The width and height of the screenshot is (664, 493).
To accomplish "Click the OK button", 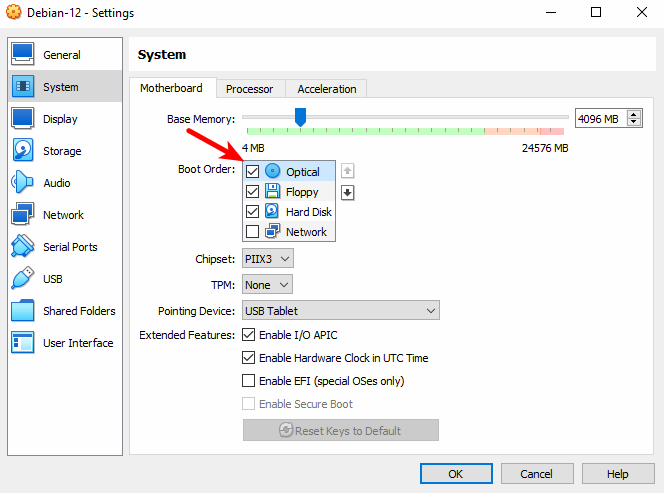I will pos(455,473).
